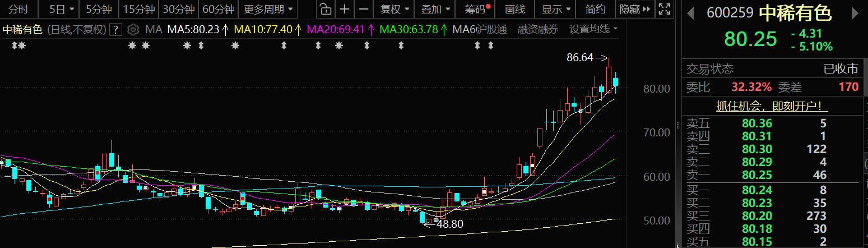Open the 更多周期 dropdown
Viewport: 868px width, 248px height.
(268, 9)
